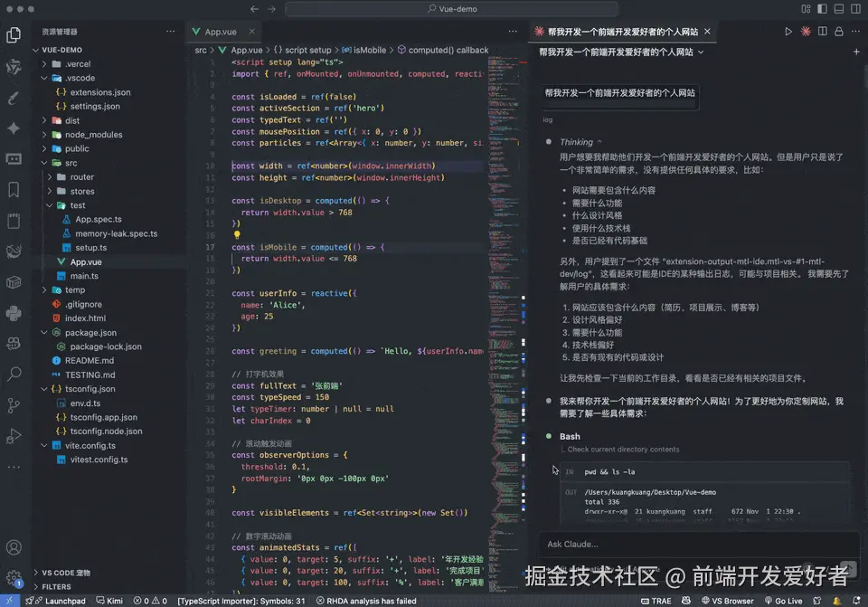Open the bookmarks icon in activity bar
This screenshot has height=607, width=868.
point(14,190)
